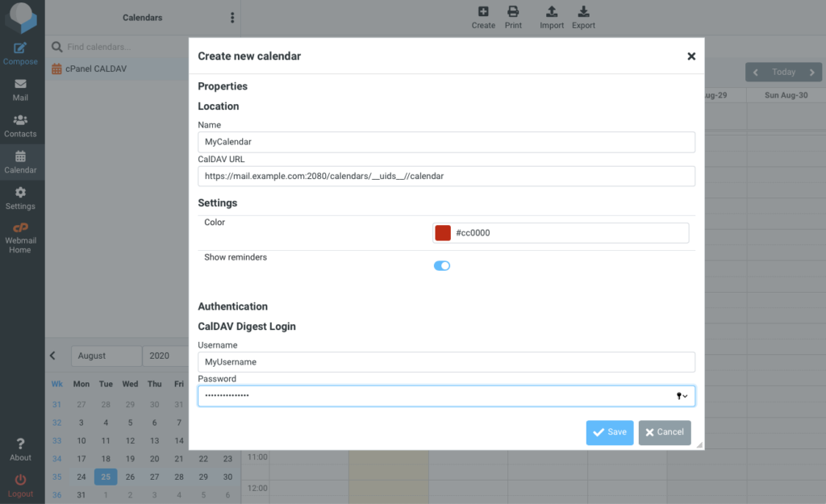Click the Print calendar icon
This screenshot has width=826, height=504.
[513, 12]
